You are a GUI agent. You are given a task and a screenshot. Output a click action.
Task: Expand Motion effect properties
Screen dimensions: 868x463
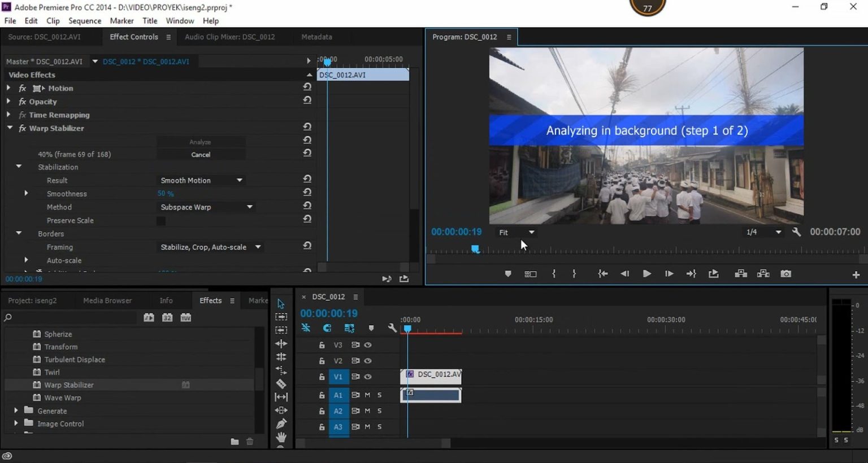[8, 88]
